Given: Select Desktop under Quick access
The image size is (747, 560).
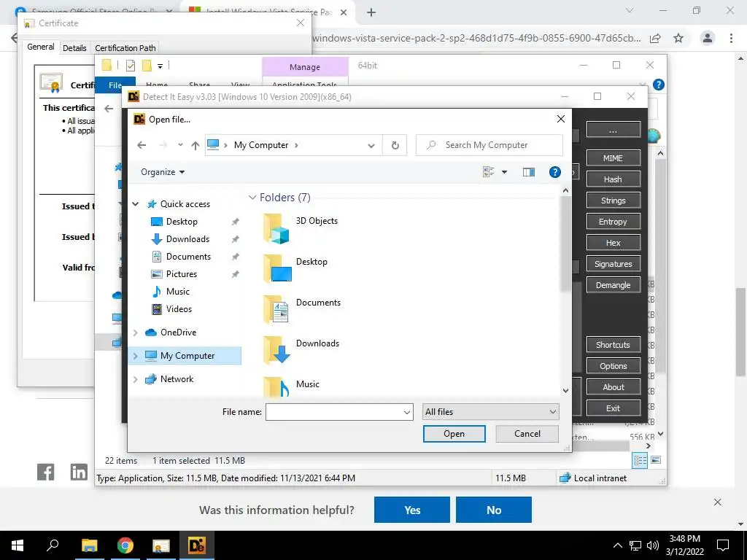Looking at the screenshot, I should click(x=182, y=222).
